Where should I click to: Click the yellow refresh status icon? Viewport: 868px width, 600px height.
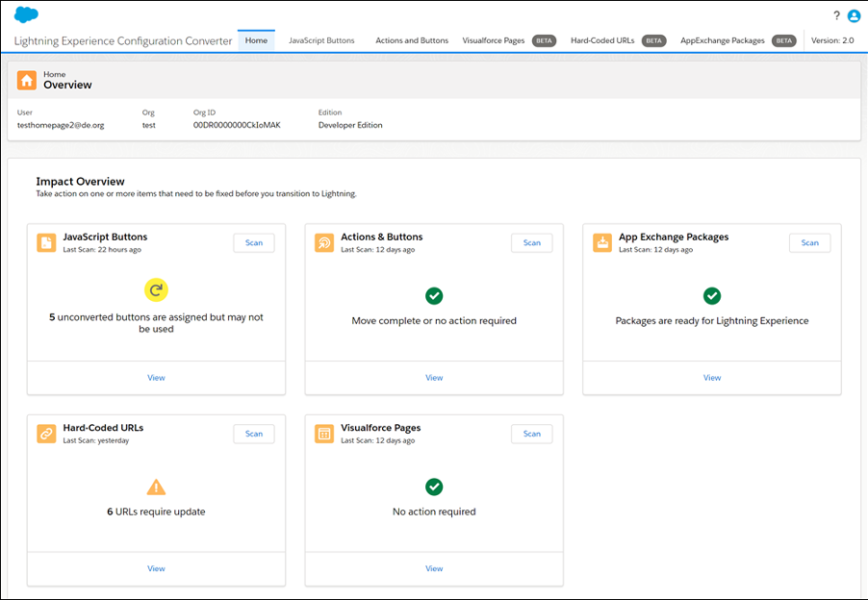pos(156,289)
